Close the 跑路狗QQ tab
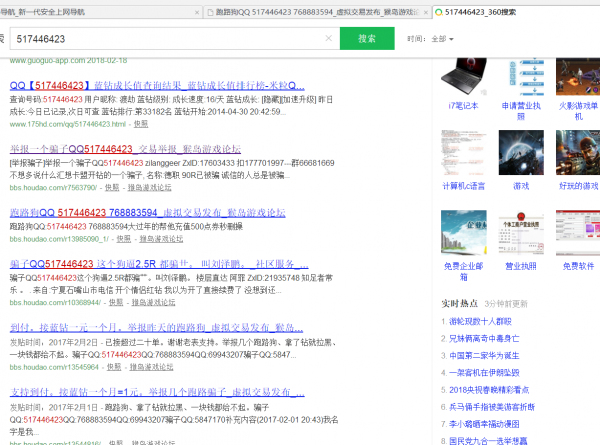The width and height of the screenshot is (600, 445). pyautogui.click(x=426, y=13)
